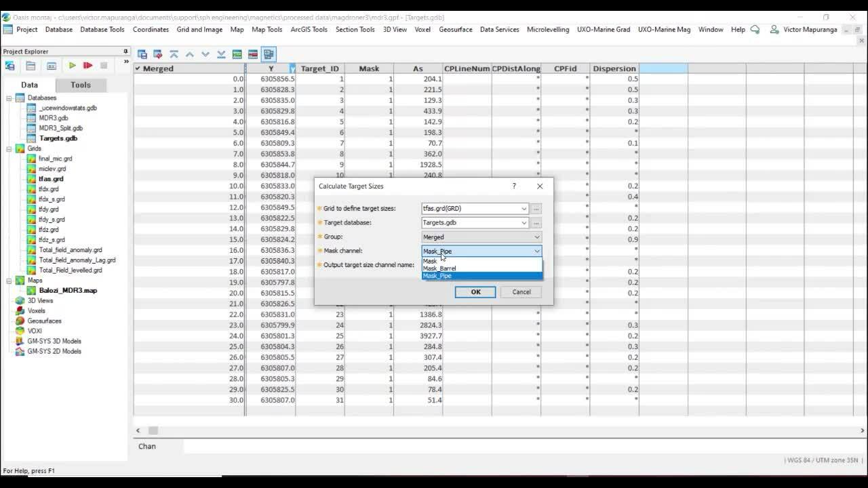Open the Microlevelling menu
868x488 pixels.
click(x=548, y=29)
